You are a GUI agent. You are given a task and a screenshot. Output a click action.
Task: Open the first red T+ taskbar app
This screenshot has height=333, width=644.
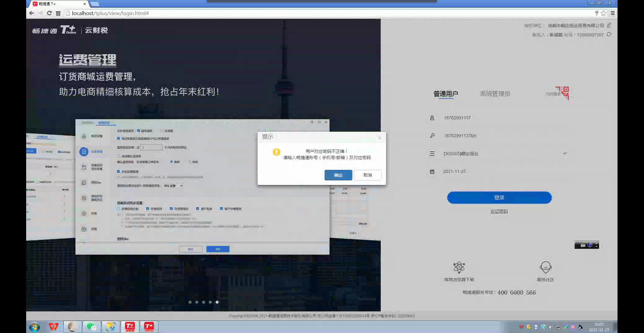pos(130,327)
